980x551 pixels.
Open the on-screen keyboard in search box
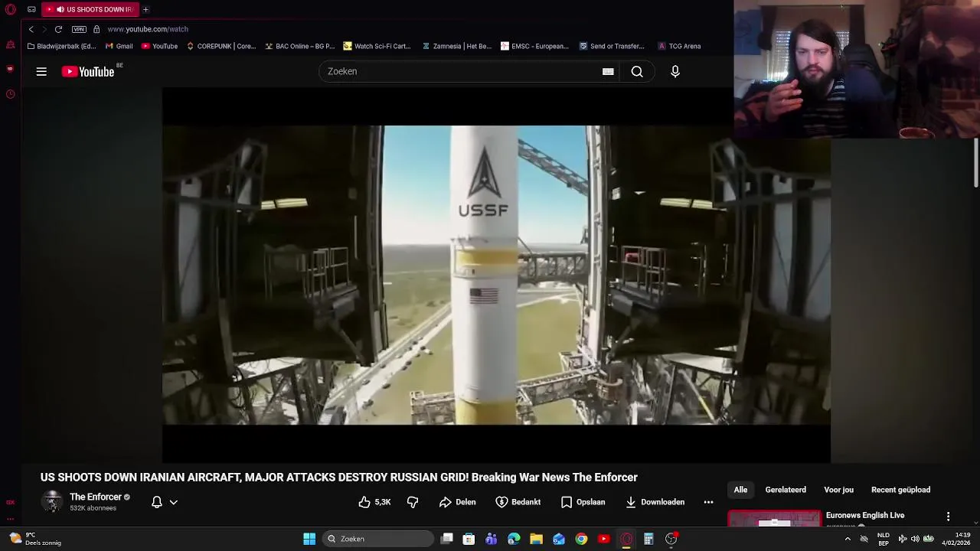tap(608, 71)
